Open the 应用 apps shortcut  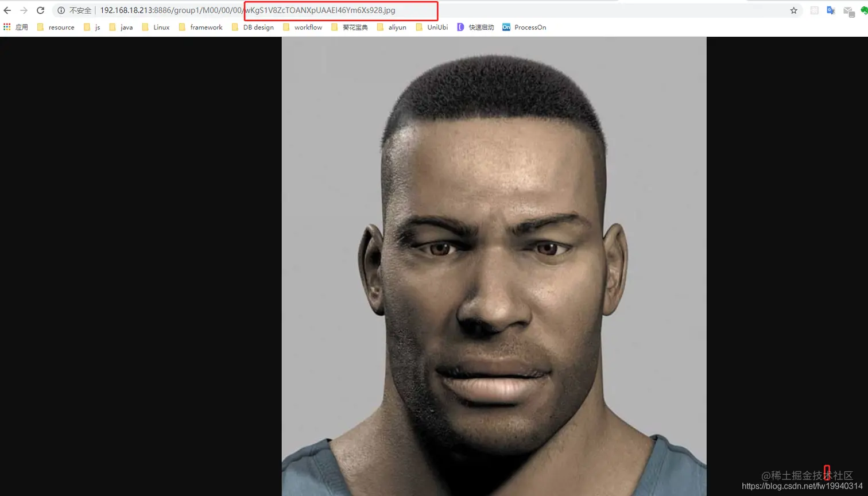pyautogui.click(x=15, y=27)
